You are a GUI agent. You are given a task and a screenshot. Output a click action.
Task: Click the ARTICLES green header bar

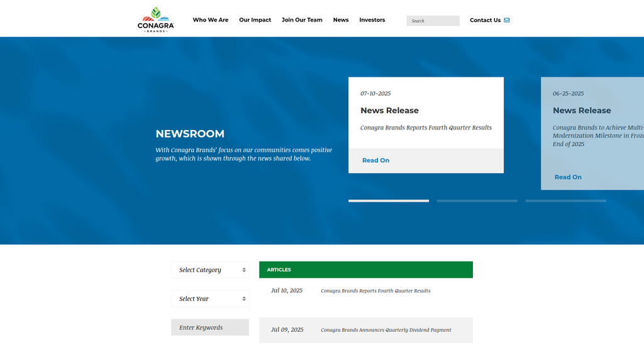click(x=366, y=270)
